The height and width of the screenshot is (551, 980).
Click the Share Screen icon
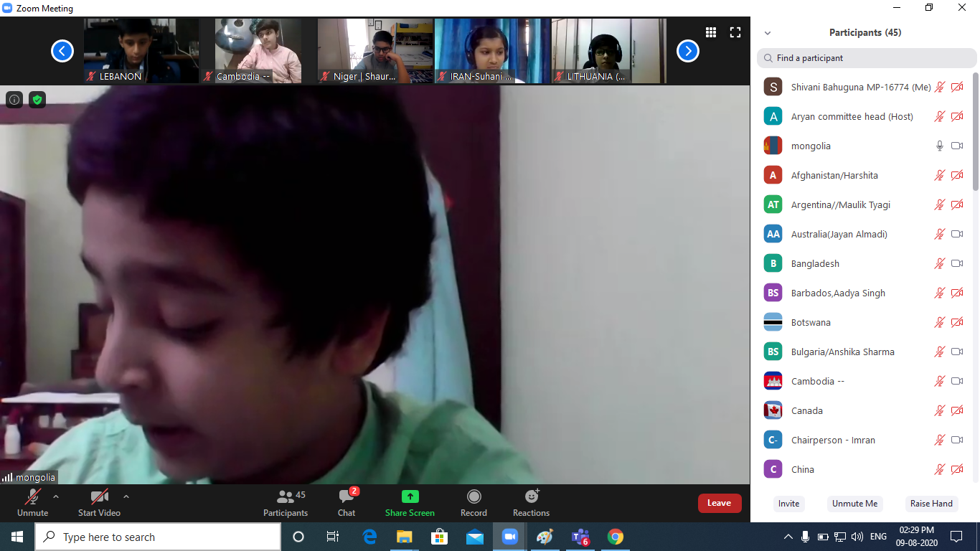(410, 497)
